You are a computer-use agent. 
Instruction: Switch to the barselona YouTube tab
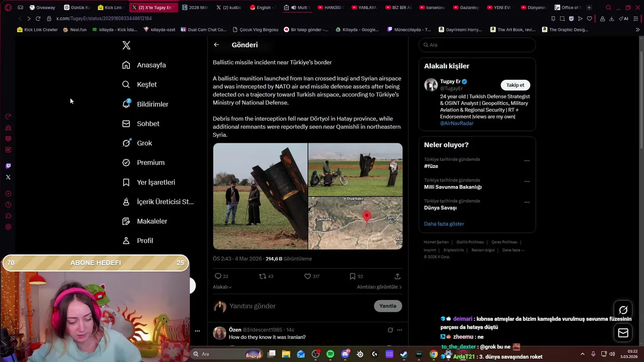click(x=432, y=8)
